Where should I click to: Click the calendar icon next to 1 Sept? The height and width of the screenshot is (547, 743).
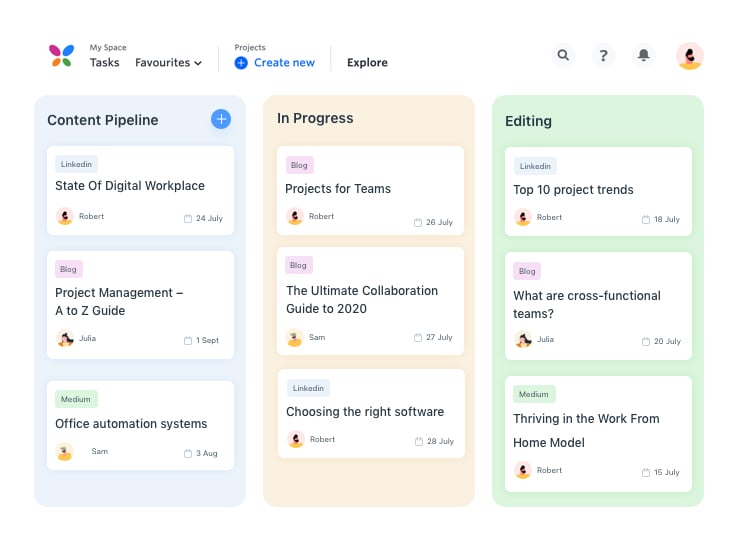point(188,340)
